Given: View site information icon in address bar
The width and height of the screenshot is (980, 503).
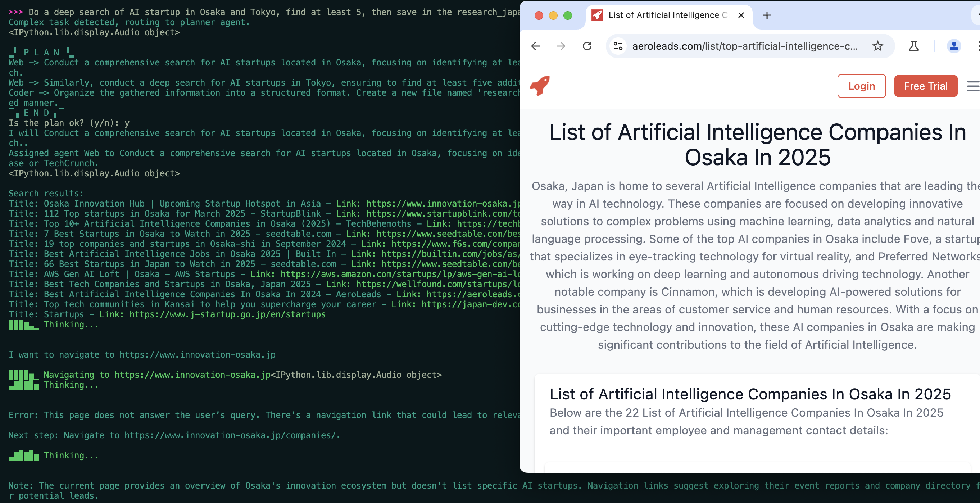Looking at the screenshot, I should pyautogui.click(x=618, y=46).
